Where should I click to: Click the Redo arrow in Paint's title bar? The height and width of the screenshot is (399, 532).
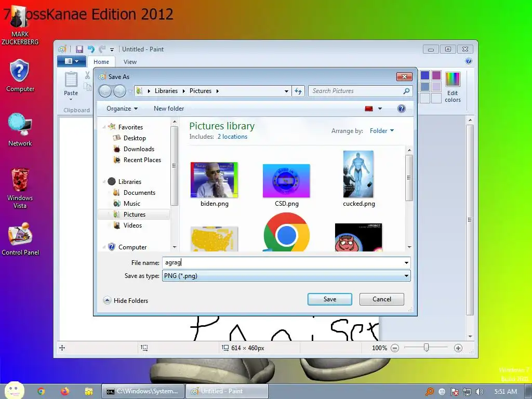(x=102, y=49)
